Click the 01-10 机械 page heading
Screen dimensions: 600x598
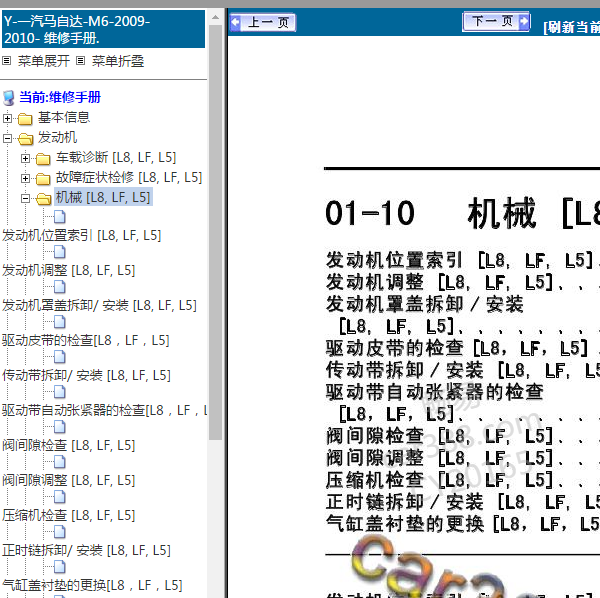[x=462, y=213]
